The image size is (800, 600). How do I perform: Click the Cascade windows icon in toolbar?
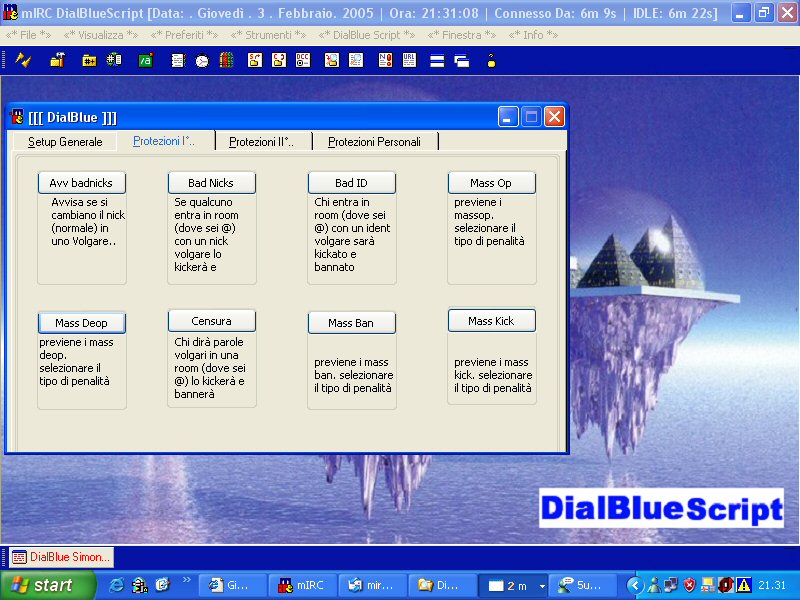coord(461,60)
